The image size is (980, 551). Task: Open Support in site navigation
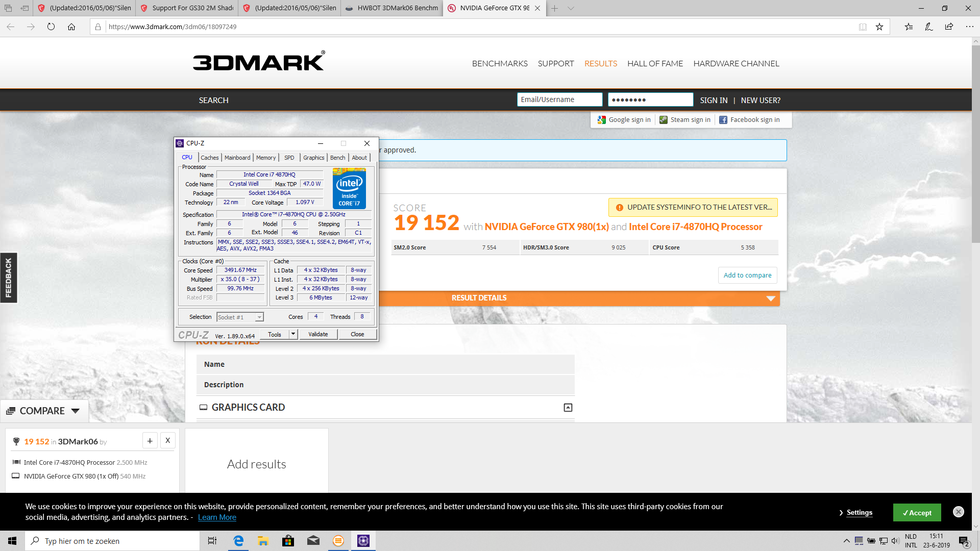[556, 64]
